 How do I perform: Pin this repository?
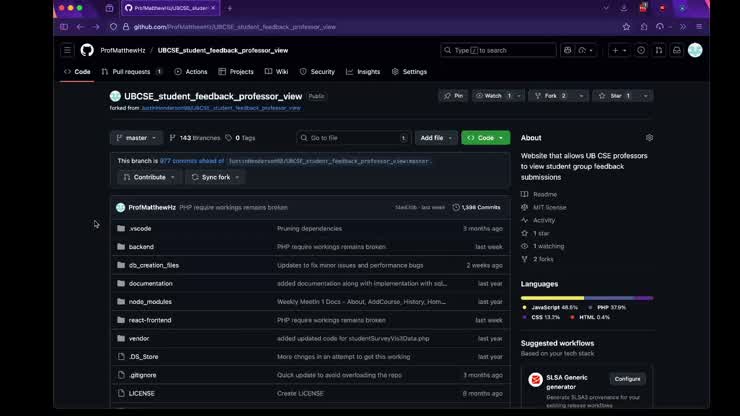pos(453,96)
